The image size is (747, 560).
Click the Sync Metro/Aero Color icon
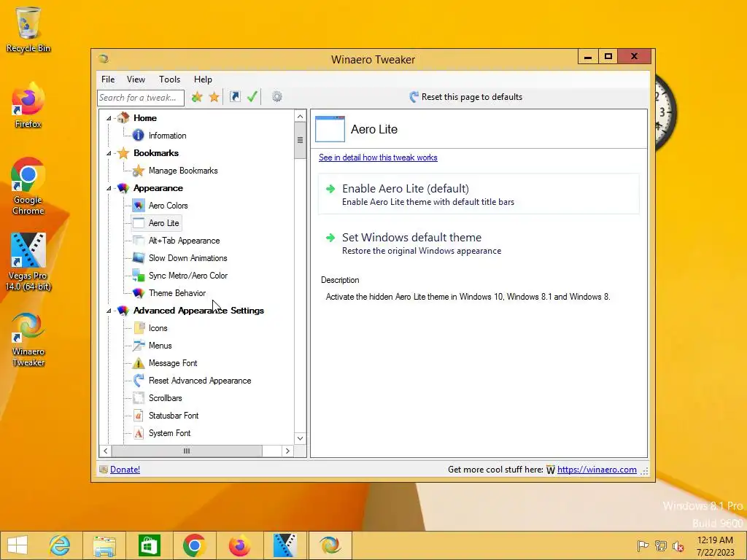(x=138, y=275)
